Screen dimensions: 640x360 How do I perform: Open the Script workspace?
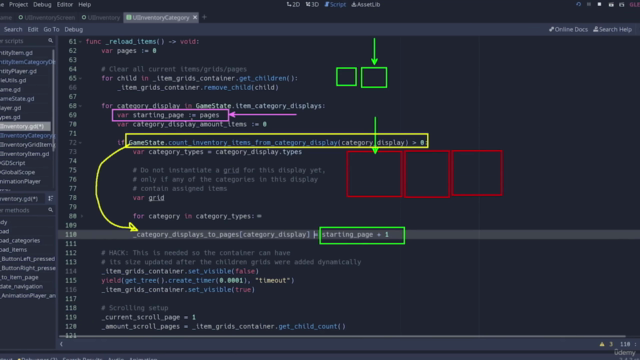(x=335, y=4)
